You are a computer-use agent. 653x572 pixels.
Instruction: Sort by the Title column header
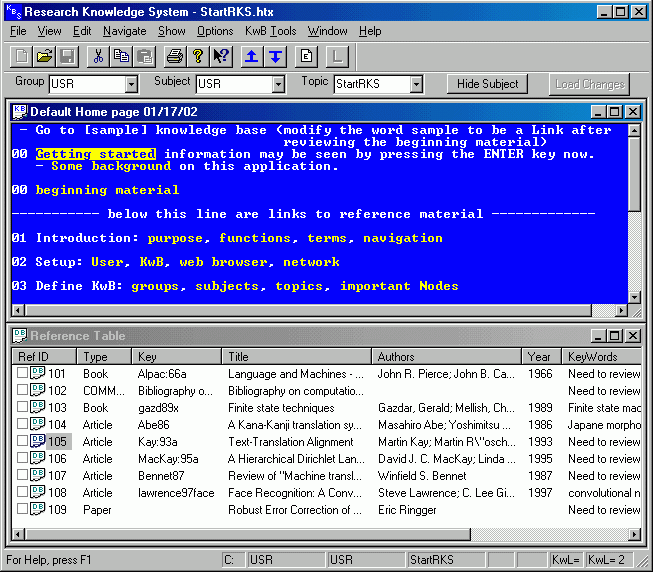(297, 357)
